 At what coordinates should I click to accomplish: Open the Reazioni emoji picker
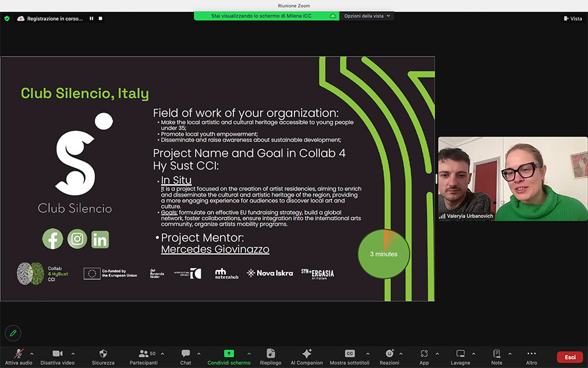(x=389, y=354)
